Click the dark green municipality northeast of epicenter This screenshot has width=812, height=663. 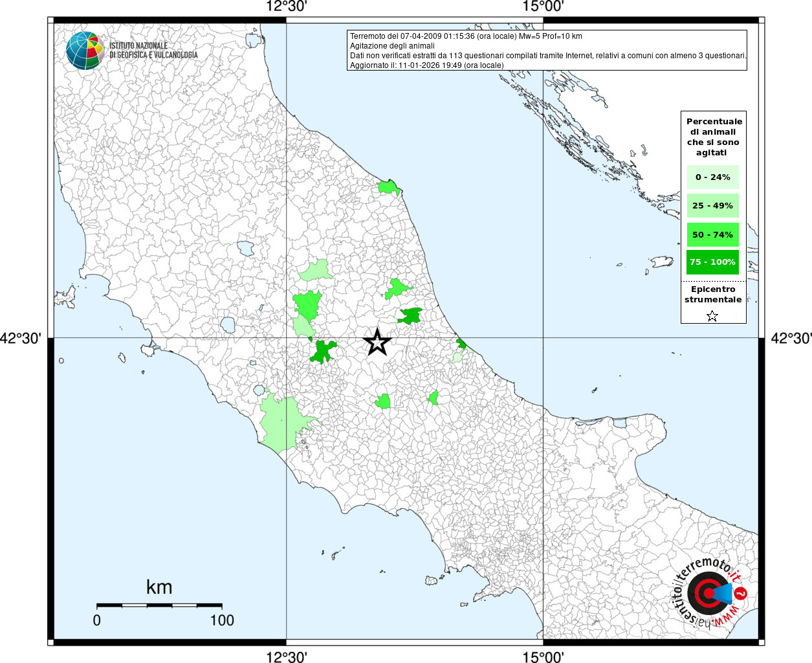tap(410, 316)
